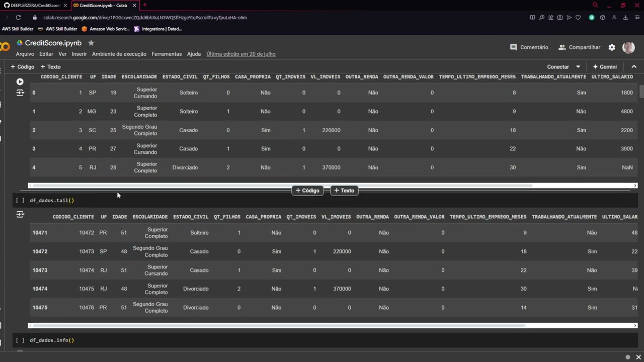Click the ESCOLARIDADE header in the head table
The height and width of the screenshot is (362, 644).
pyautogui.click(x=139, y=77)
